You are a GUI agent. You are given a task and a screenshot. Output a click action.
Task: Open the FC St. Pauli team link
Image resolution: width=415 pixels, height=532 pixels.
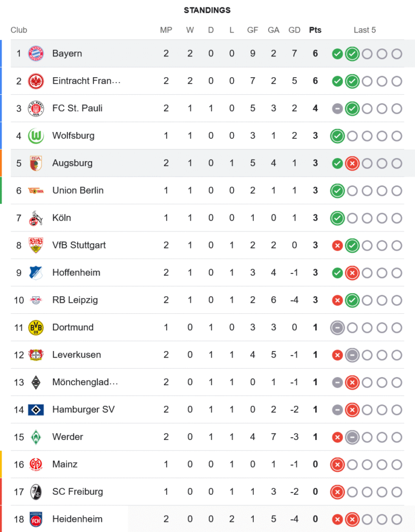(77, 109)
